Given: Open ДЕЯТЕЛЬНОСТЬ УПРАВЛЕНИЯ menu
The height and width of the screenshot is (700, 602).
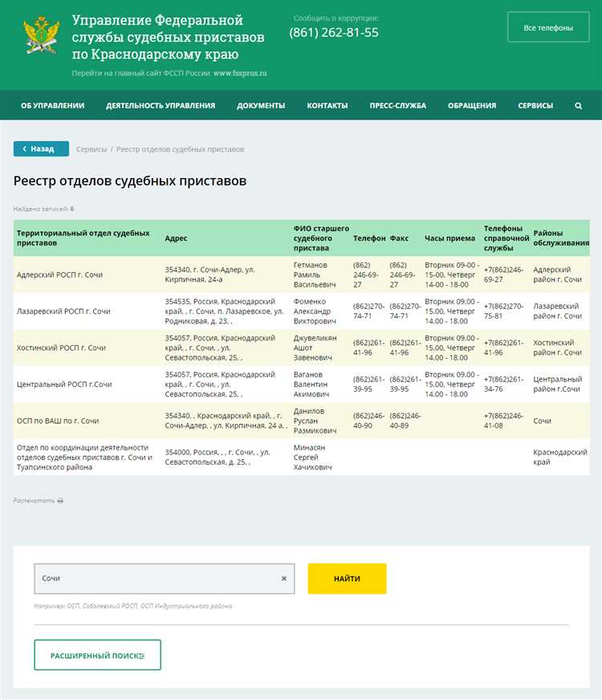Looking at the screenshot, I should pos(161,105).
